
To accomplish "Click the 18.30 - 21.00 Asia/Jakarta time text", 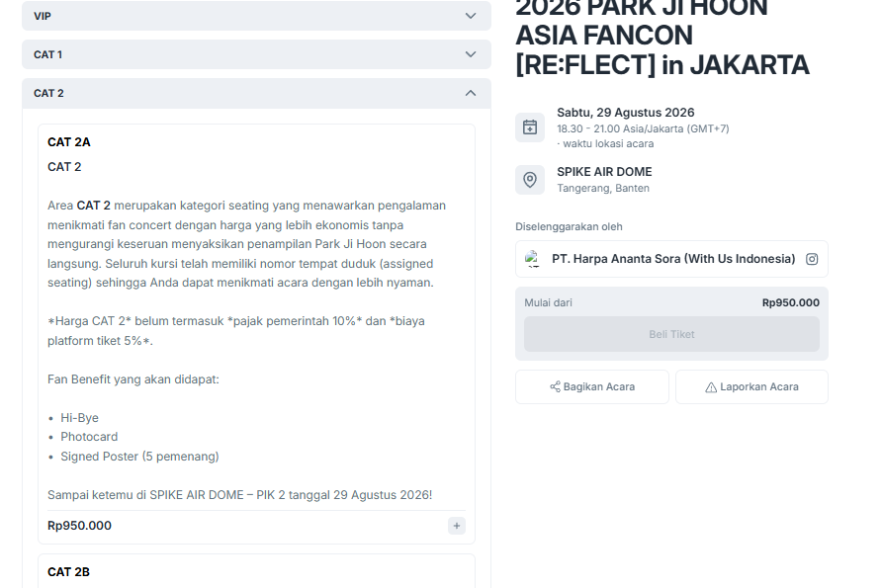I will 643,128.
